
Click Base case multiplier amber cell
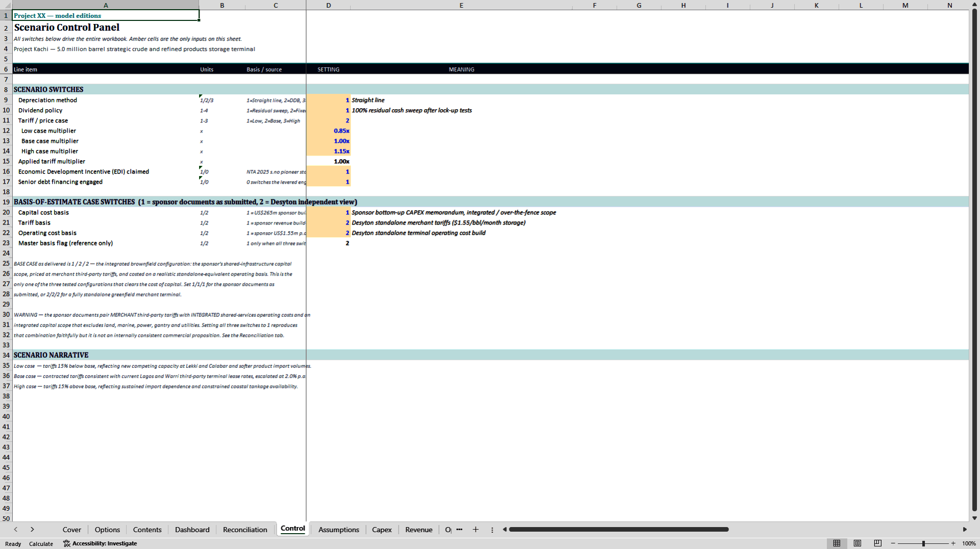click(x=328, y=141)
